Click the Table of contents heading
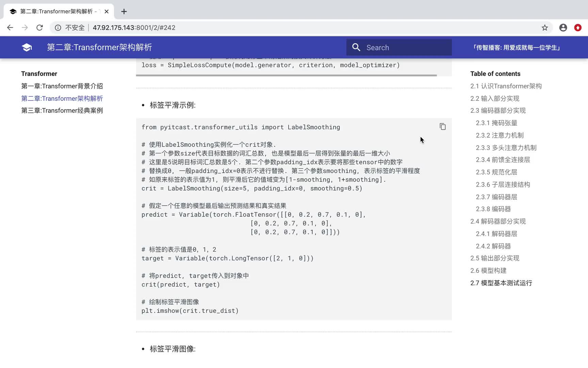 pos(495,74)
